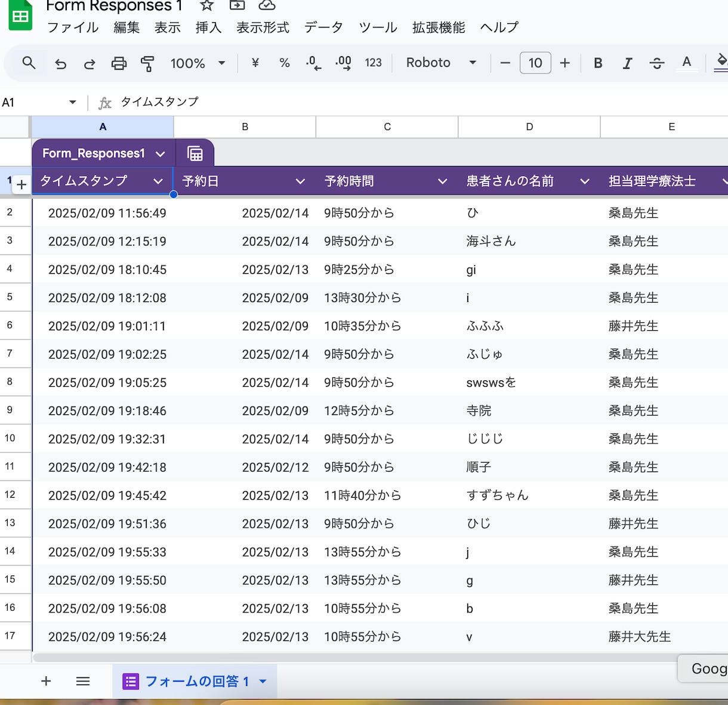Open the Roboto font dropdown
728x705 pixels.
[x=441, y=63]
